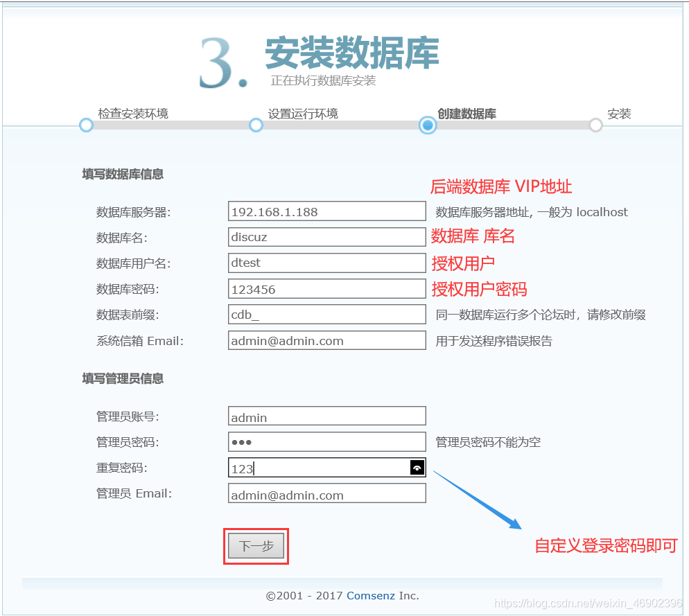Screen dimensions: 689x616
Task: Select the 安装 step label
Action: click(x=619, y=114)
